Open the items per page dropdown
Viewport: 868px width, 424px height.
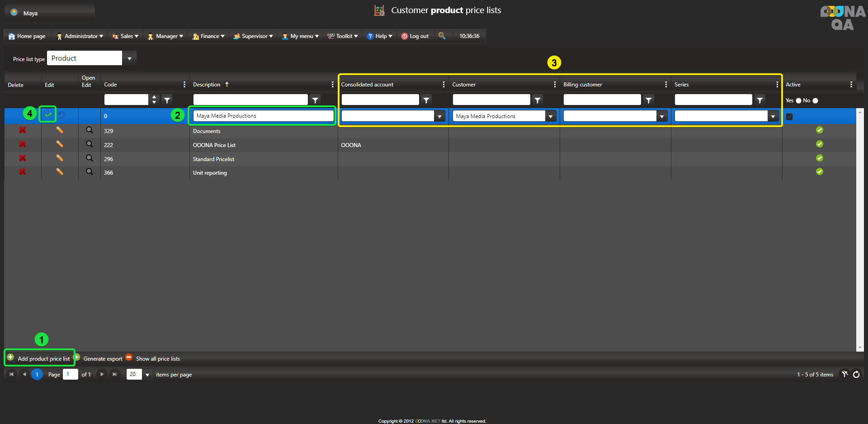click(147, 375)
